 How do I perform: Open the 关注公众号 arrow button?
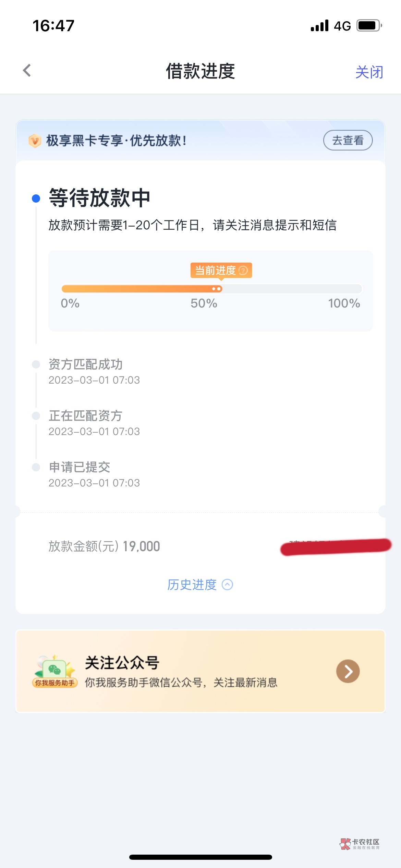(x=348, y=671)
